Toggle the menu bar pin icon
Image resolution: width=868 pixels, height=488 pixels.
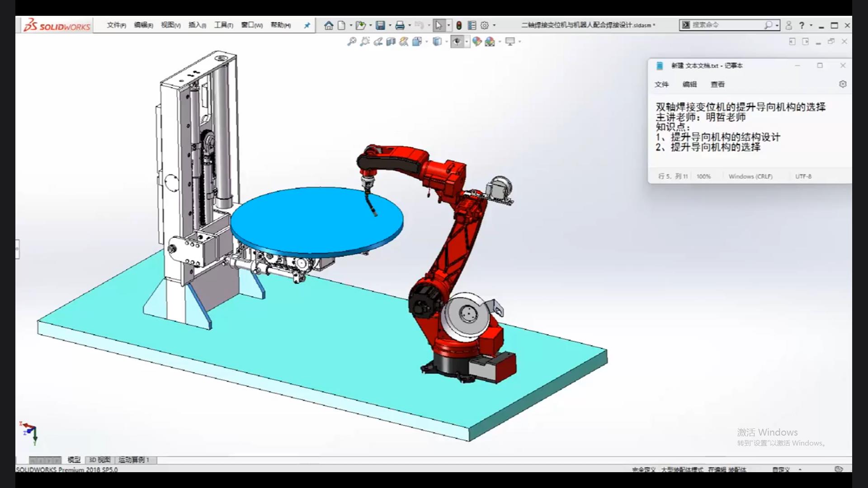[x=307, y=25]
